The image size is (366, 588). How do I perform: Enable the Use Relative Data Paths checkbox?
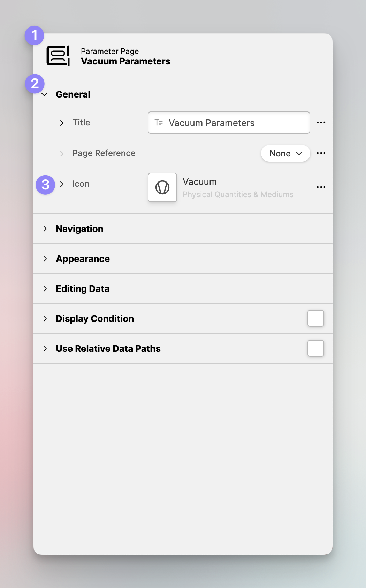(316, 348)
